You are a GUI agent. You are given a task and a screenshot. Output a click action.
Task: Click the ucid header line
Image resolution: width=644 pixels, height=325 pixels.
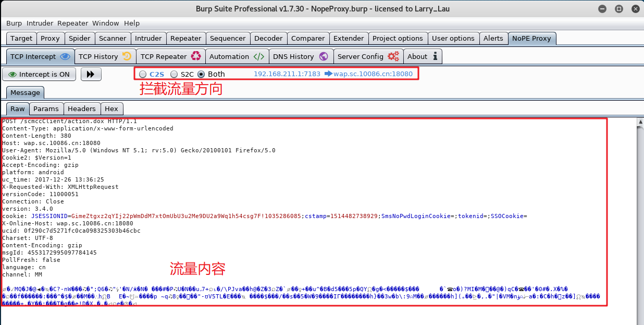pos(71,231)
